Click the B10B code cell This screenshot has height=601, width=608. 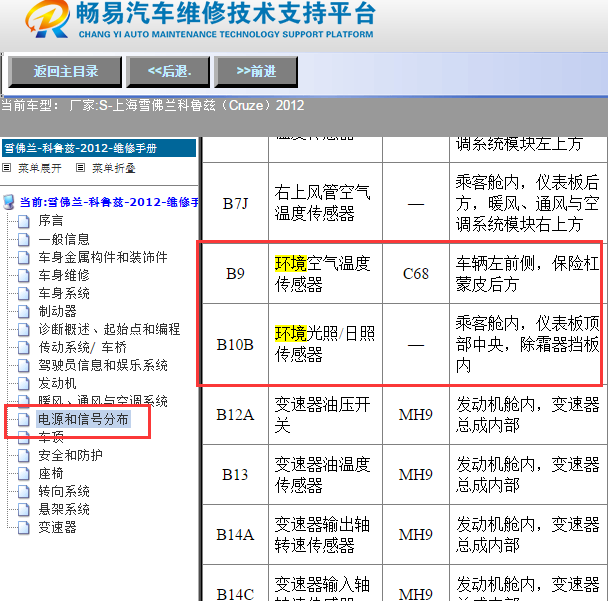[x=235, y=345]
